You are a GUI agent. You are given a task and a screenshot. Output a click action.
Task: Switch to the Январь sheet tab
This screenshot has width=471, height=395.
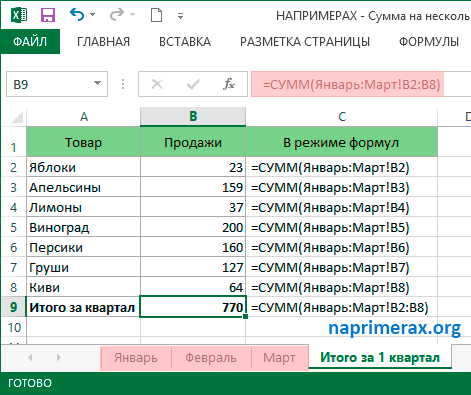(136, 358)
